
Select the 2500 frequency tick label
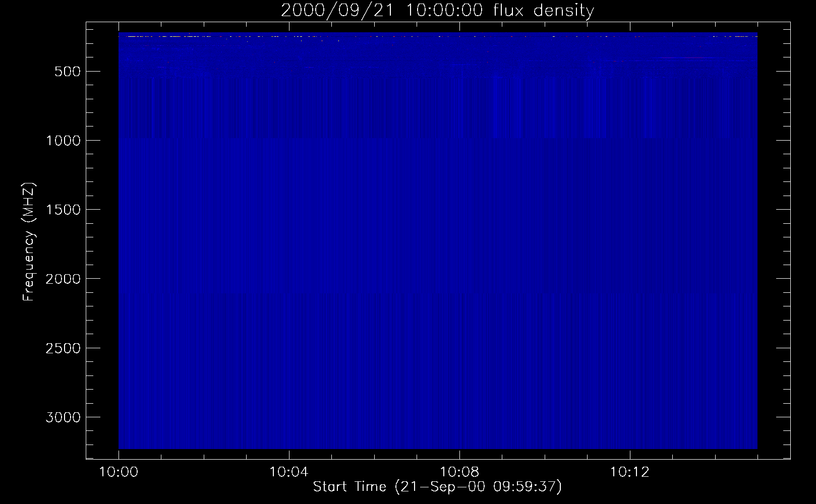click(63, 348)
